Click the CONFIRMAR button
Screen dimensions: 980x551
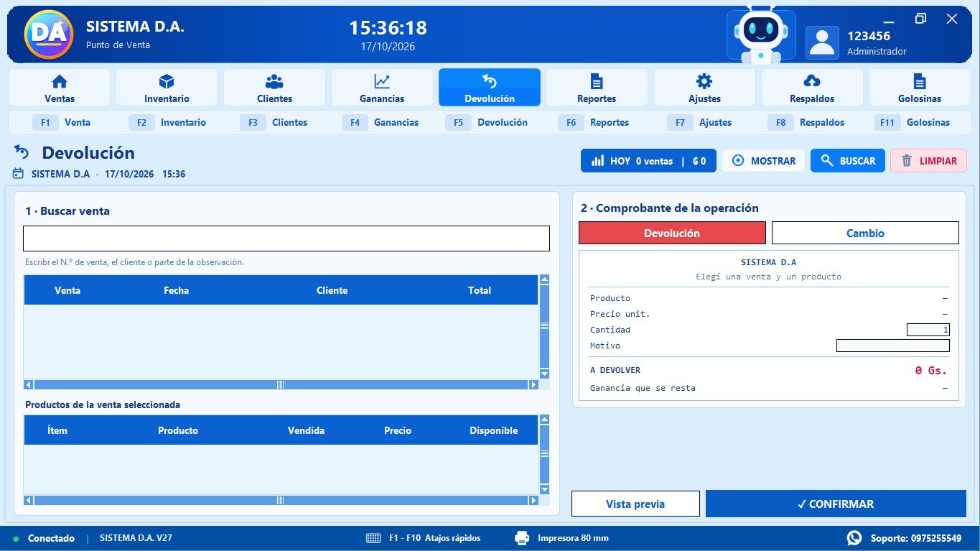coord(836,504)
